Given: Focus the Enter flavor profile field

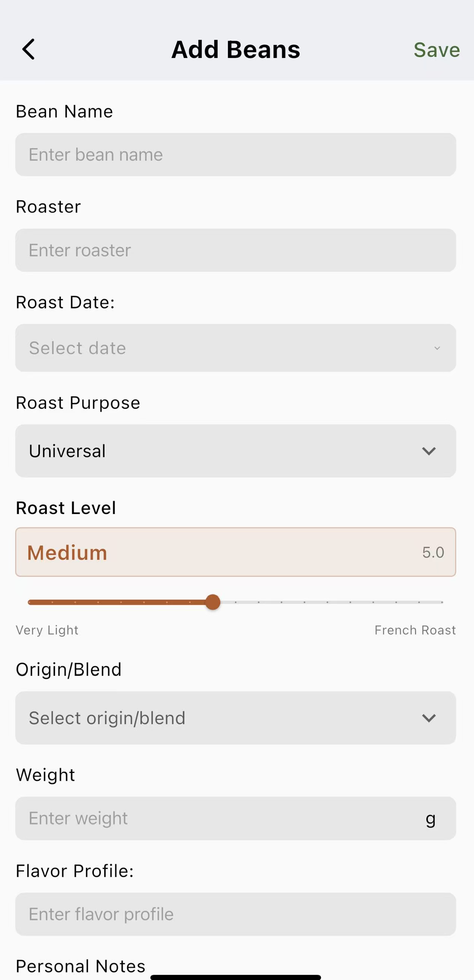Looking at the screenshot, I should tap(235, 914).
